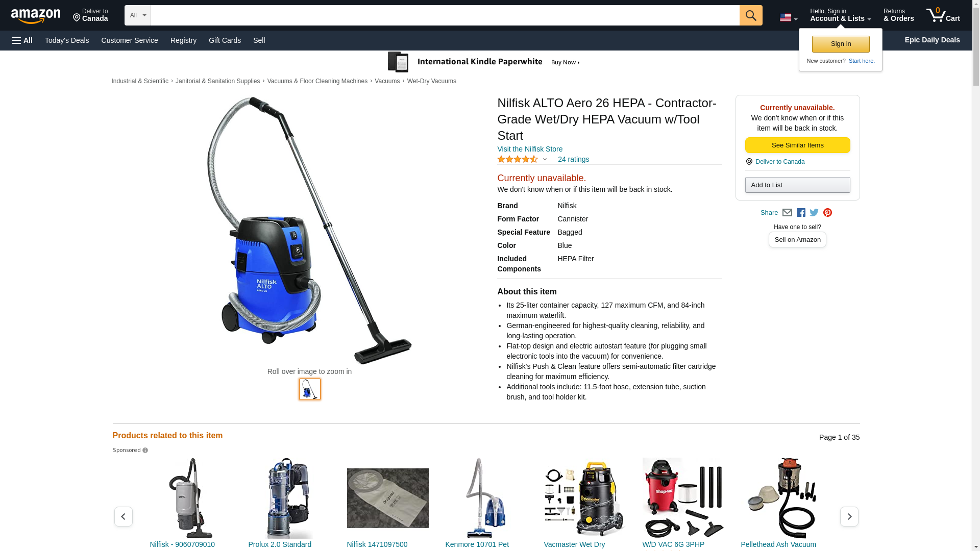Click the magnifying glass search button
This screenshot has width=980, height=551.
tap(751, 15)
